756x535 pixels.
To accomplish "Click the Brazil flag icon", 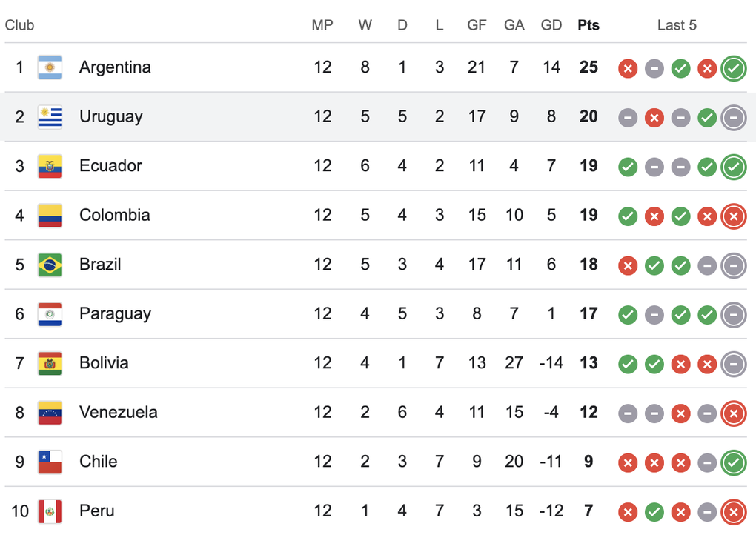I will pos(50,265).
